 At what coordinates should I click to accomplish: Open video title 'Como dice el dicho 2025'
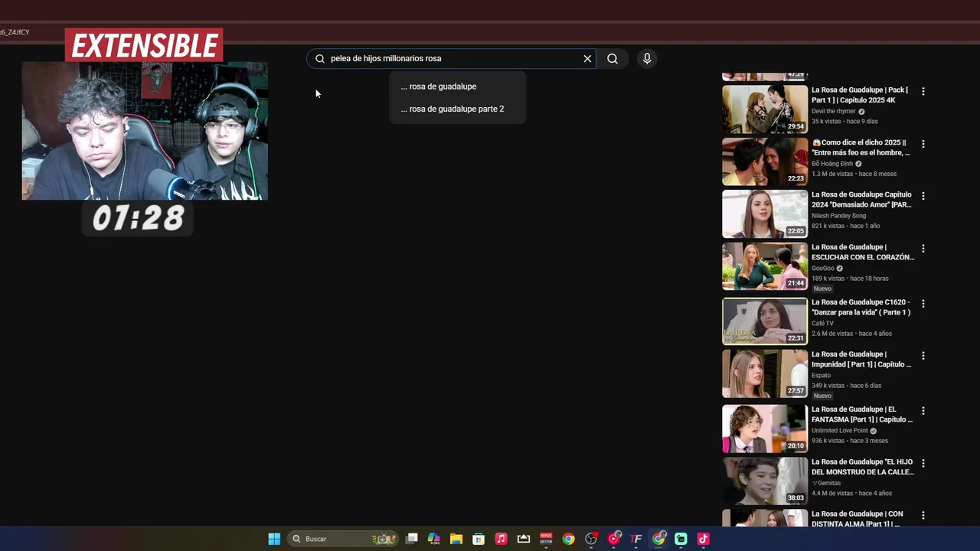(x=861, y=148)
